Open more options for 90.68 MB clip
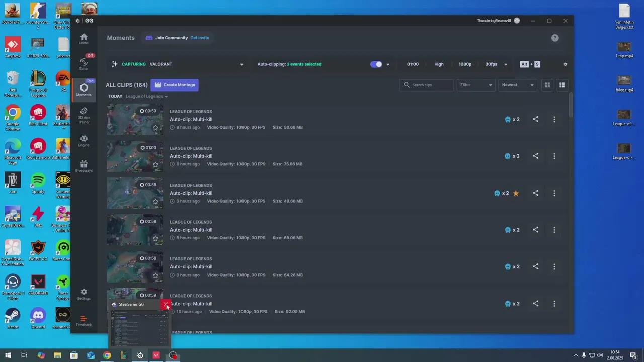 pyautogui.click(x=554, y=119)
